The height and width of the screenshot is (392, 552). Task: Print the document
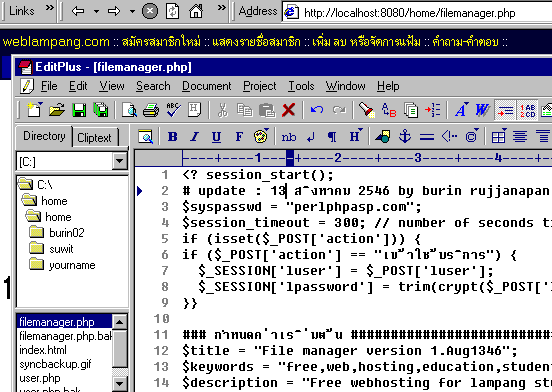(151, 110)
